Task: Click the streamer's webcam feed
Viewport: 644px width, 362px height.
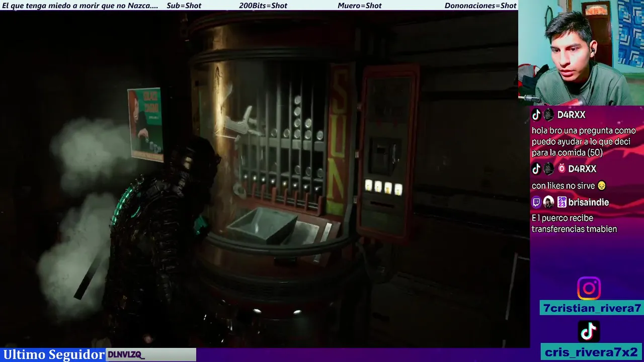Action: [581, 53]
